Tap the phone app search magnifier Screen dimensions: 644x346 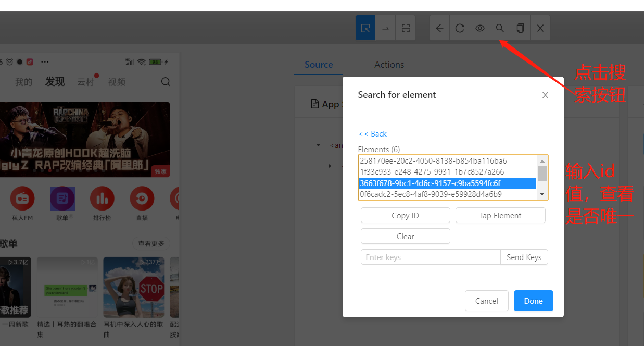point(166,82)
